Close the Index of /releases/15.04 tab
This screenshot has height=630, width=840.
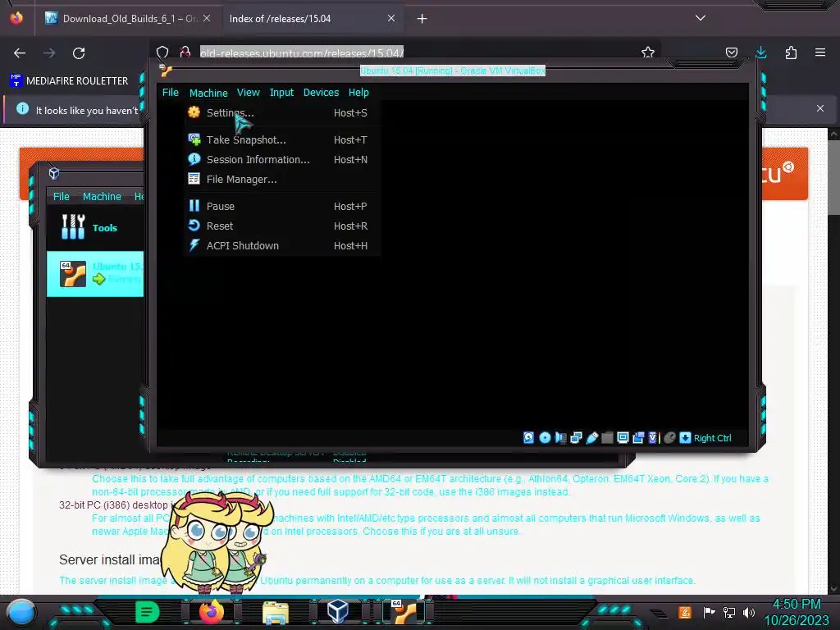(x=391, y=18)
